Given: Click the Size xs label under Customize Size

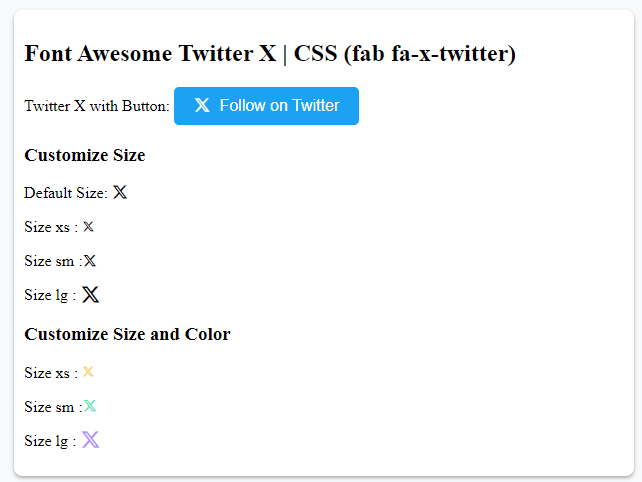Looking at the screenshot, I should [50, 228].
